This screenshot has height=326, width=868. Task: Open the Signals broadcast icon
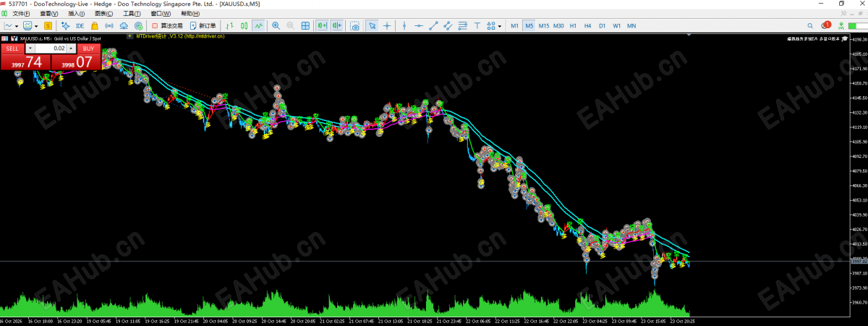click(x=109, y=25)
